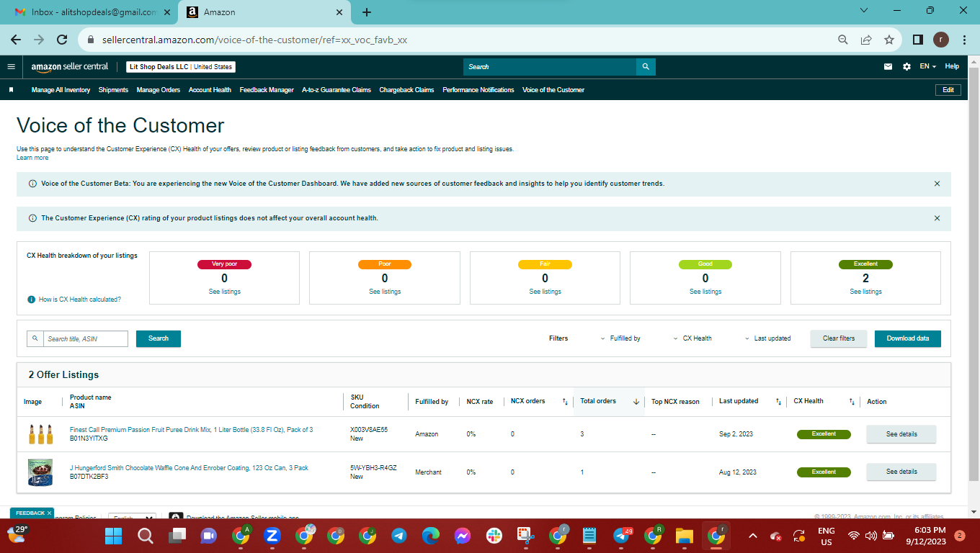See details for Finest Call Passion Fruit Puree

coord(901,434)
